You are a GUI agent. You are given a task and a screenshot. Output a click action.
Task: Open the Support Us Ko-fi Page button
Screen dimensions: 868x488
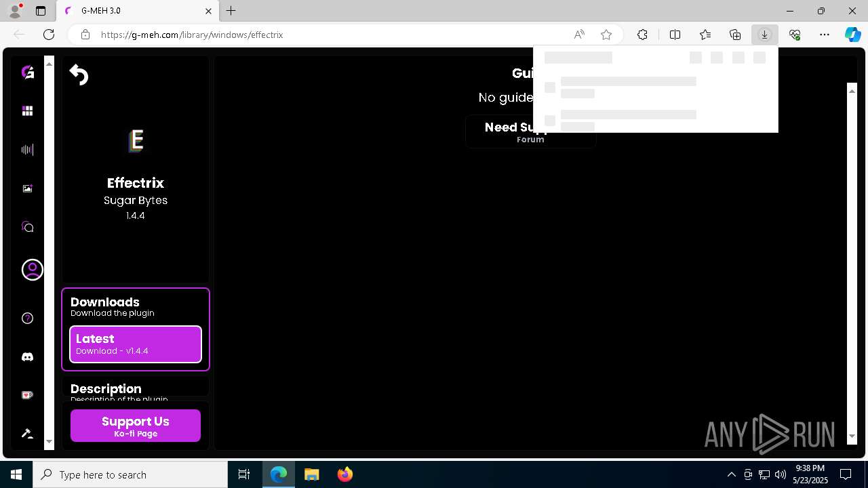136,426
